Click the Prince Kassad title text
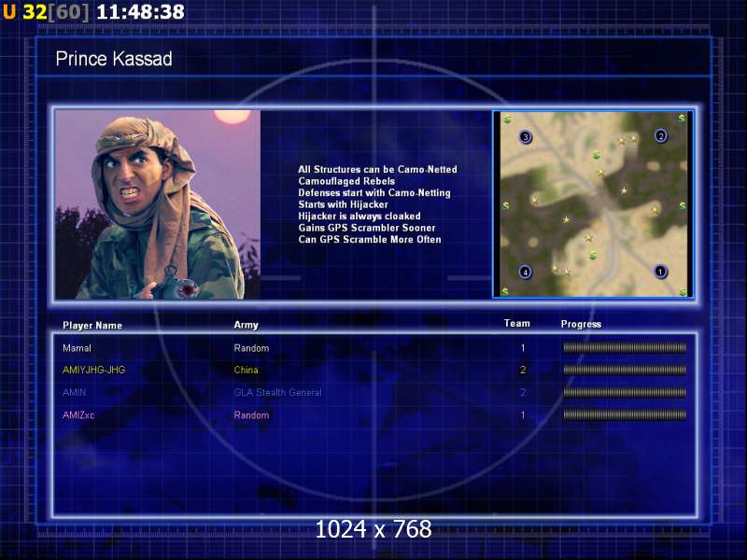The image size is (747, 560). point(114,59)
